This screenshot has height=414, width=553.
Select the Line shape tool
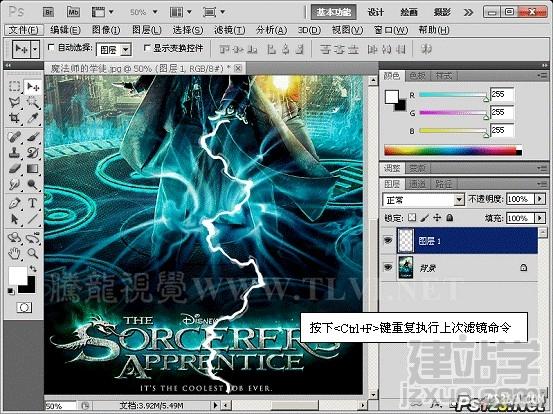point(33,219)
